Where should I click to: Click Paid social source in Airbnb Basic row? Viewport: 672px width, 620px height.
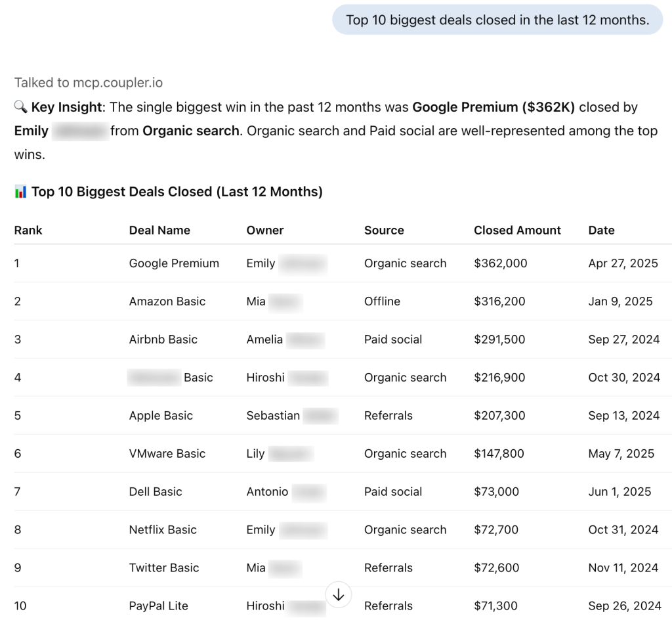click(x=393, y=340)
